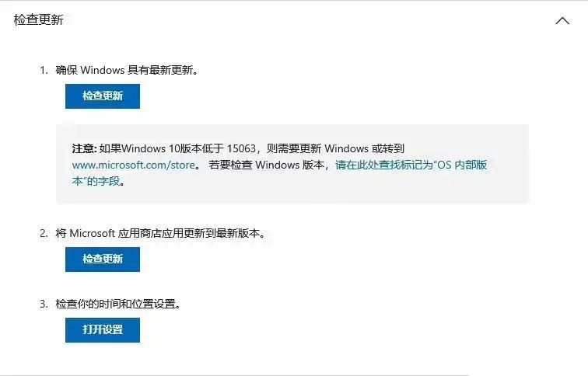The height and width of the screenshot is (376, 588).
Task: Click the text 则需要更新 Windows 或转到
Action: click(335, 148)
